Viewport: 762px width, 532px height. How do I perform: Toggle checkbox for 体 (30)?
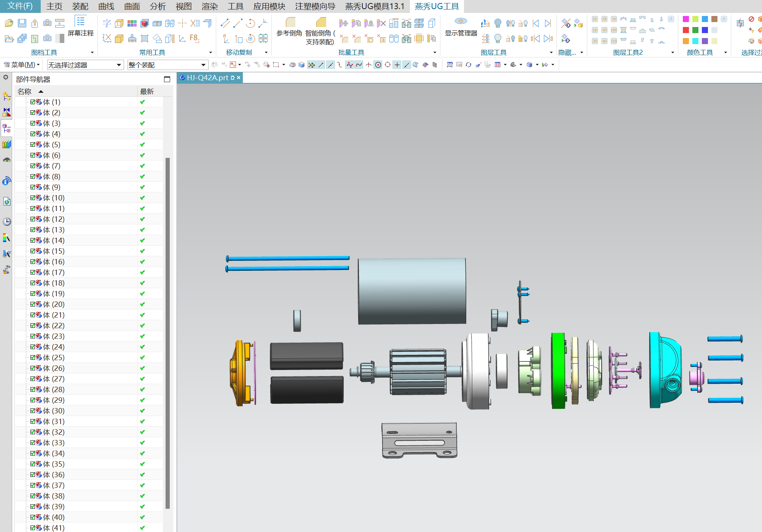(33, 411)
